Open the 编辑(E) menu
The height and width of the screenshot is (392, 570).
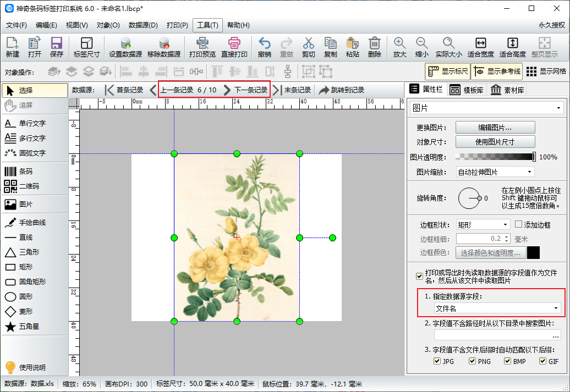[x=46, y=25]
